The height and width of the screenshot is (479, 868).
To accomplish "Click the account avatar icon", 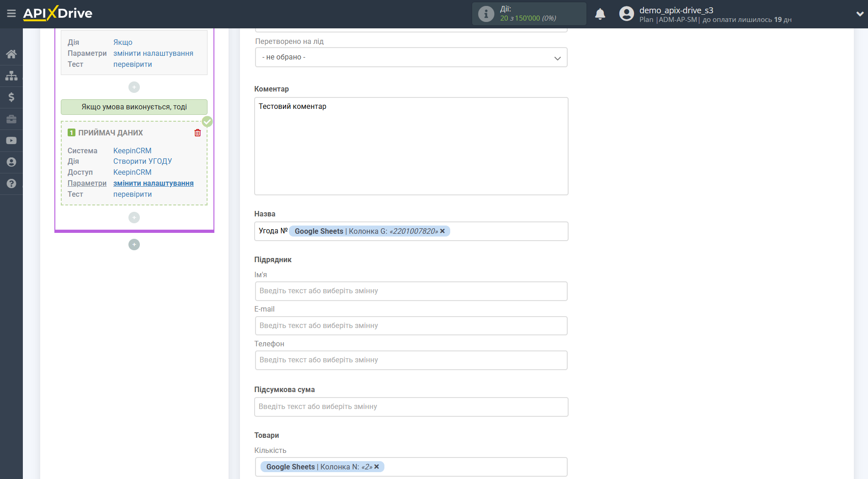I will click(x=626, y=14).
